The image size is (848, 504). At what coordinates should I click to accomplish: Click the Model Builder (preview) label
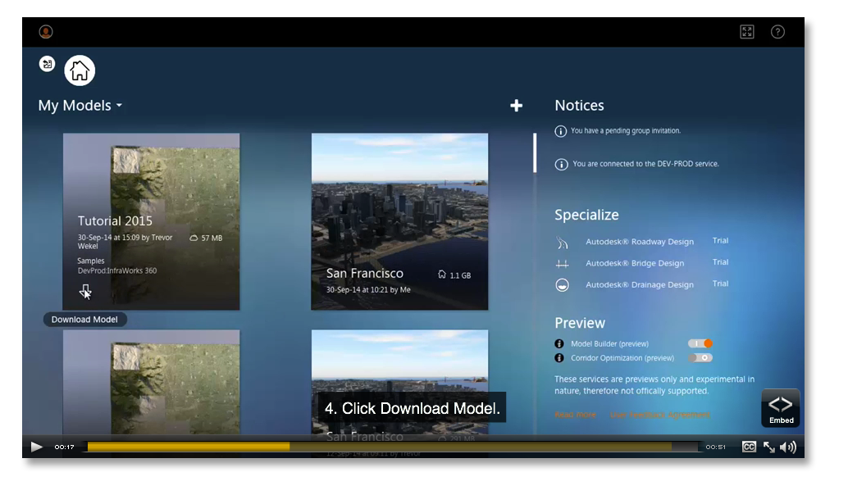pos(609,343)
